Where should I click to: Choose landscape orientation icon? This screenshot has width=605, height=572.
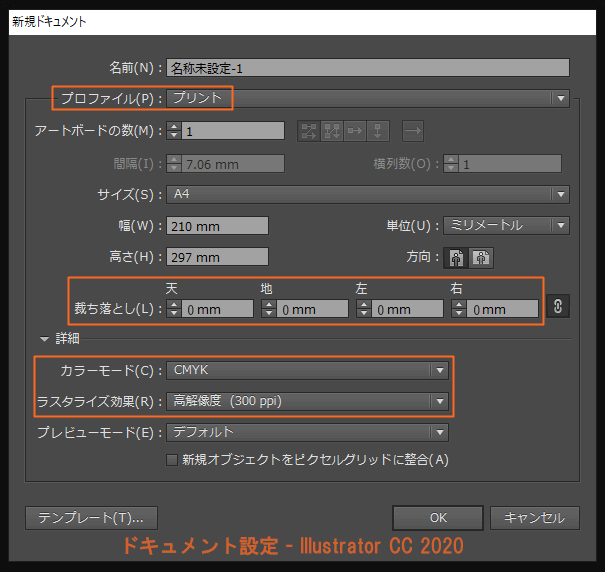coord(480,257)
